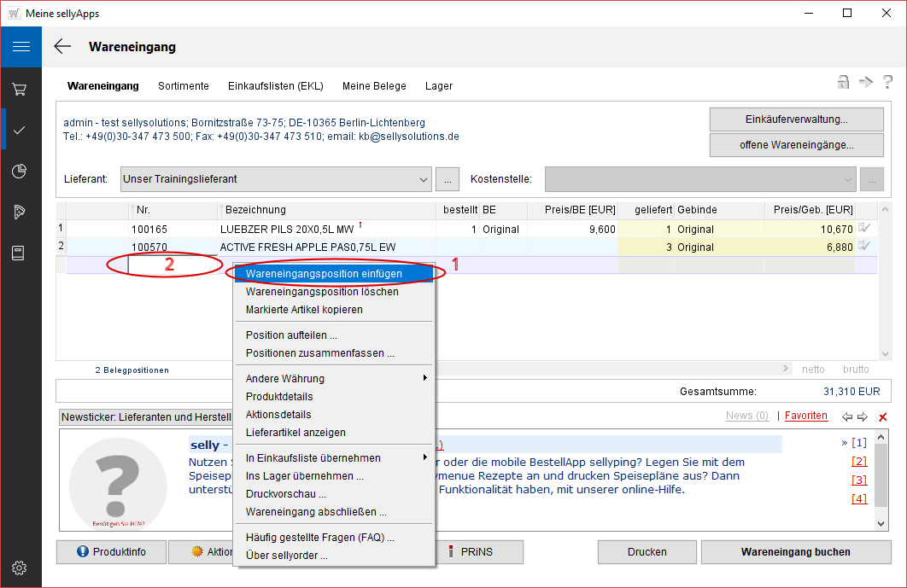Open the Favoriten link
The image size is (907, 588).
tap(805, 416)
